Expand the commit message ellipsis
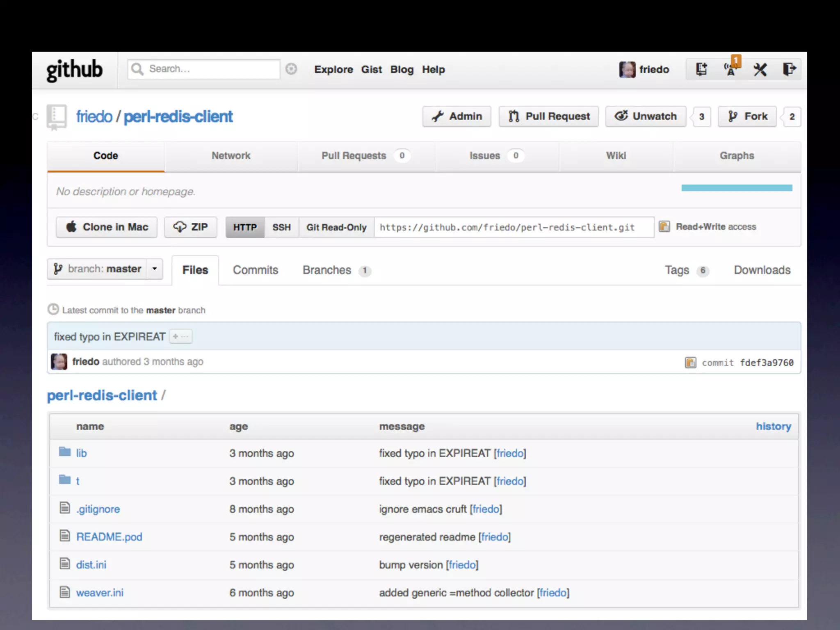The height and width of the screenshot is (630, 840). [x=180, y=337]
